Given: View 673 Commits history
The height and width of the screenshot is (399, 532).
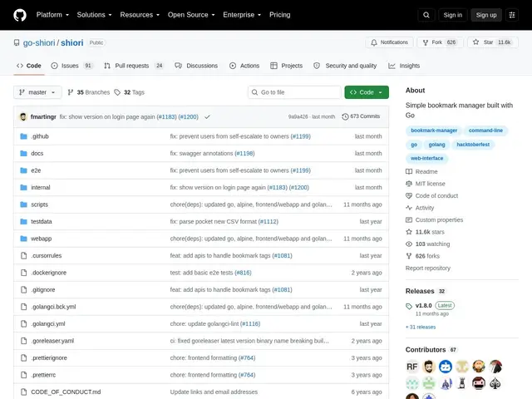Looking at the screenshot, I should (x=361, y=116).
